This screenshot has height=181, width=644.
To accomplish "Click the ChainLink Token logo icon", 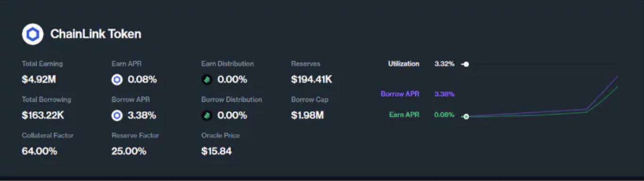I will coord(33,34).
